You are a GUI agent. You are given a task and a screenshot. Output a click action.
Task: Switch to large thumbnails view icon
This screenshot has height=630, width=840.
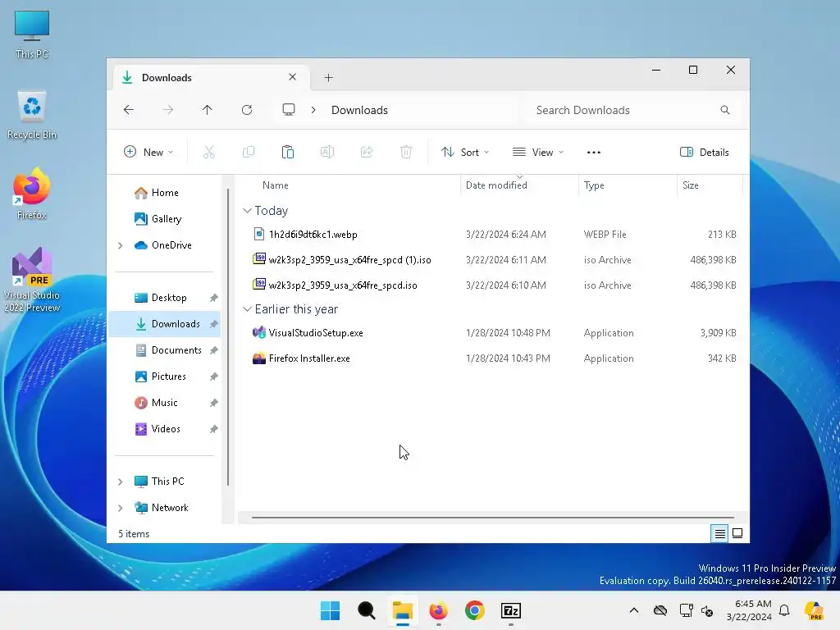pos(737,533)
